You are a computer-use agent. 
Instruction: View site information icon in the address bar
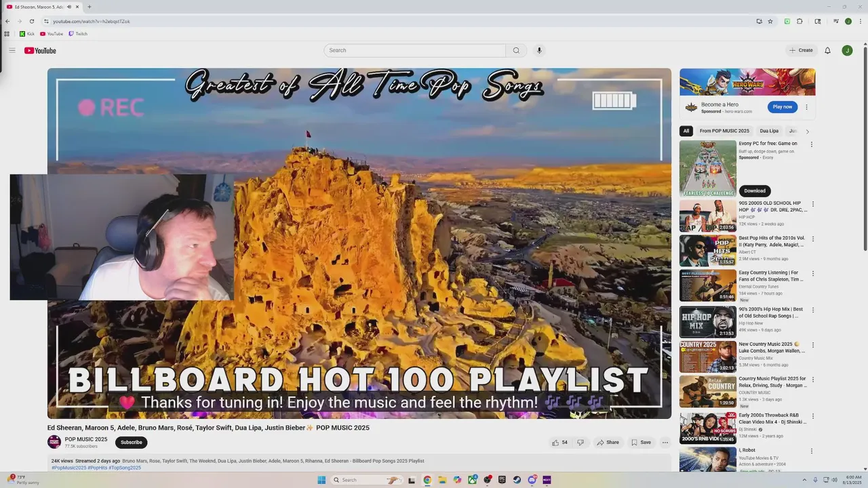click(x=46, y=21)
